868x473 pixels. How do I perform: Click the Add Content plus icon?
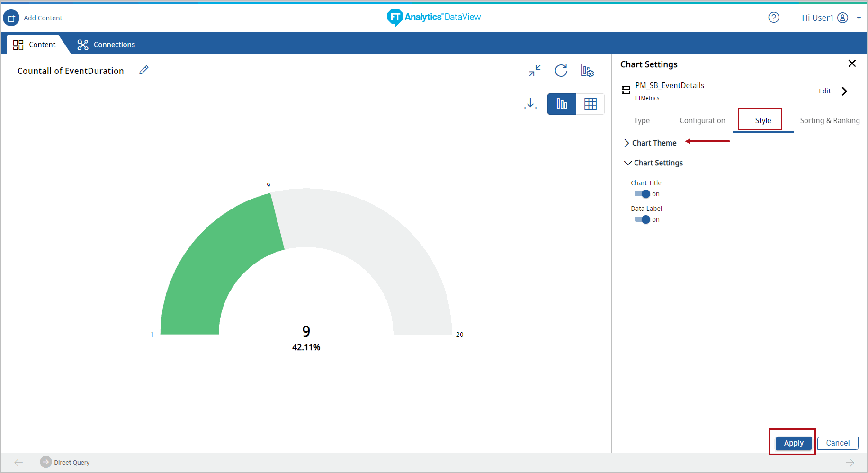[x=11, y=18]
